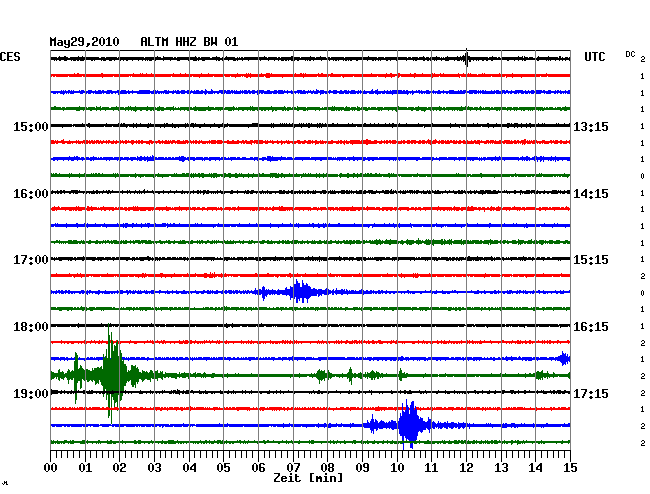This screenshot has width=650, height=494.
Task: Click the 15 minute axis label
Action: click(x=570, y=468)
